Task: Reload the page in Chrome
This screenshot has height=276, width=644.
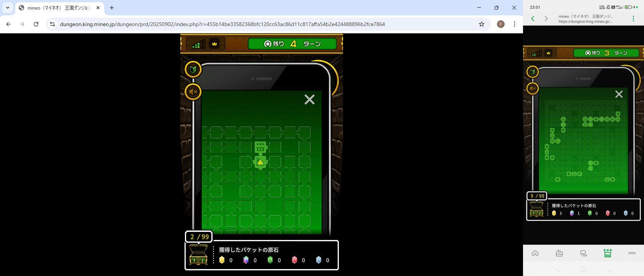Action: tap(36, 24)
